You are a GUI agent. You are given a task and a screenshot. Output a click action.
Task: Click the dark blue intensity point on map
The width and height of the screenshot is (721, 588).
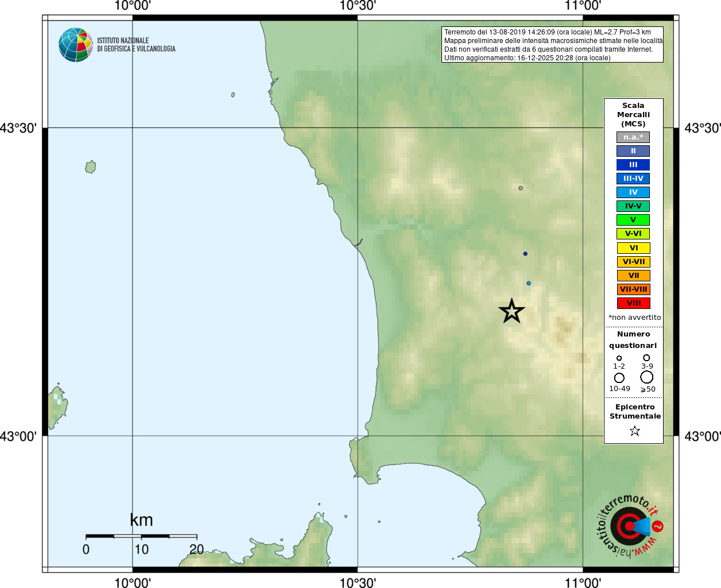coord(525,253)
